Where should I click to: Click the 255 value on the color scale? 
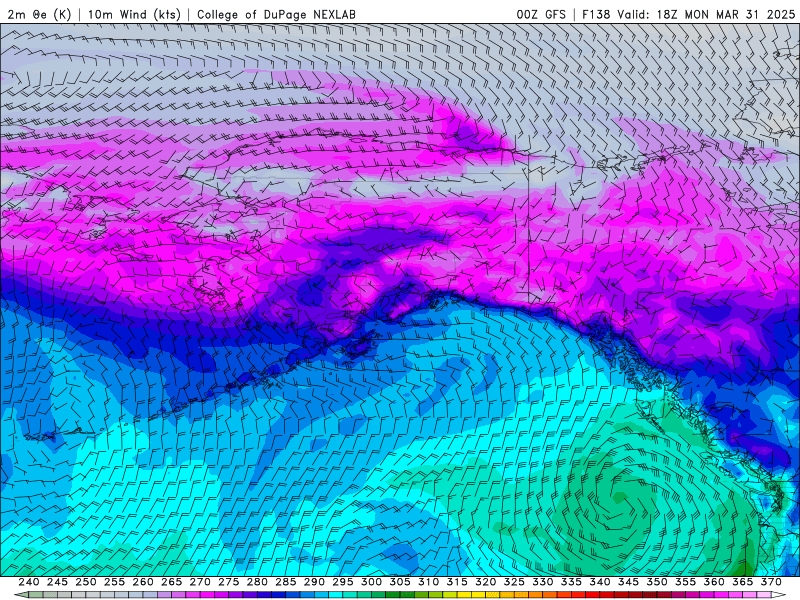click(114, 582)
